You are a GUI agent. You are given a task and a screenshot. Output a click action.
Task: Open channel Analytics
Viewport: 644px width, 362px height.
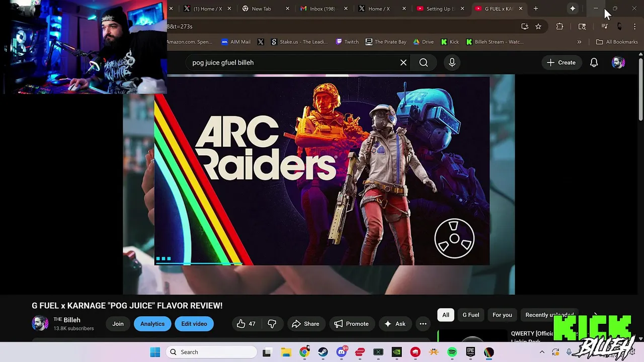point(152,324)
